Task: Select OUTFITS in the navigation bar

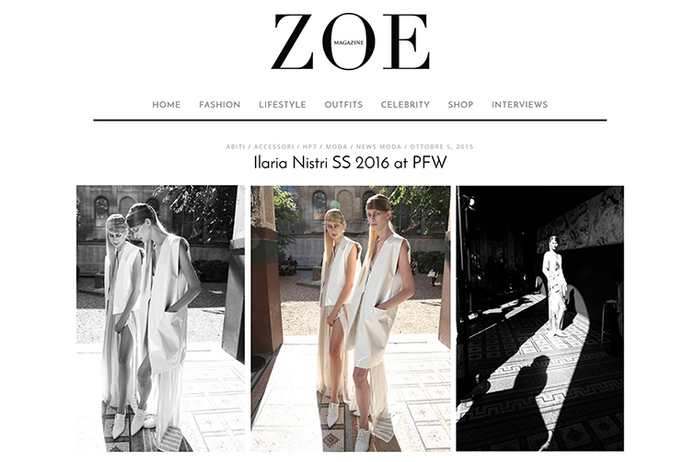Action: point(344,105)
